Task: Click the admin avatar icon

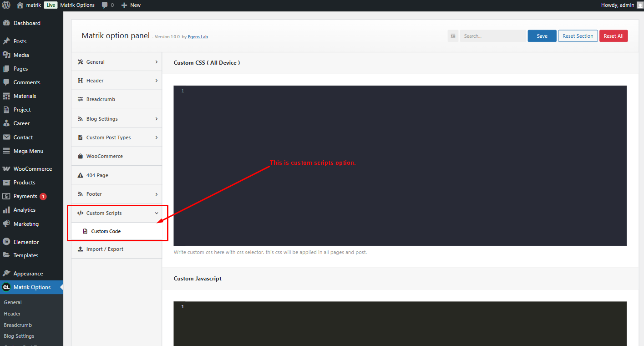Action: tap(640, 5)
